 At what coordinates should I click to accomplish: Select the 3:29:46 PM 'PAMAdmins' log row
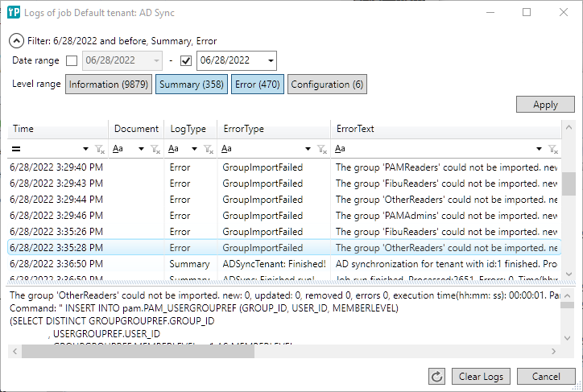(x=282, y=216)
